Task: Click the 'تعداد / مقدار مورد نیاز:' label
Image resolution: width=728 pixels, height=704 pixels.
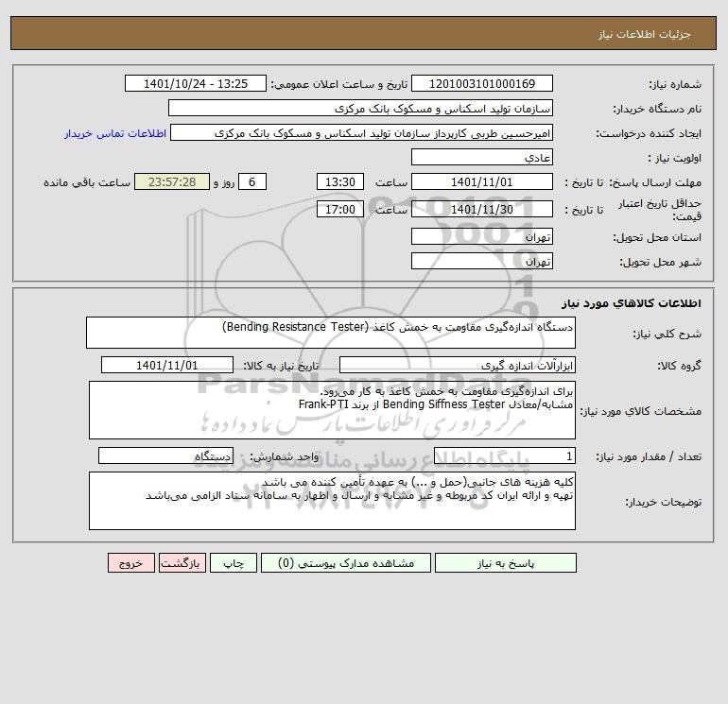Action: click(649, 457)
